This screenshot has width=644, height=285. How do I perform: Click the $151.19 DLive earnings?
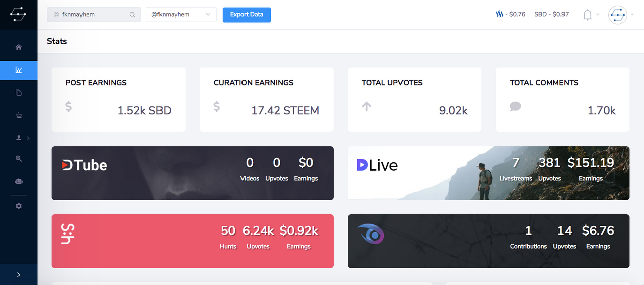[591, 163]
